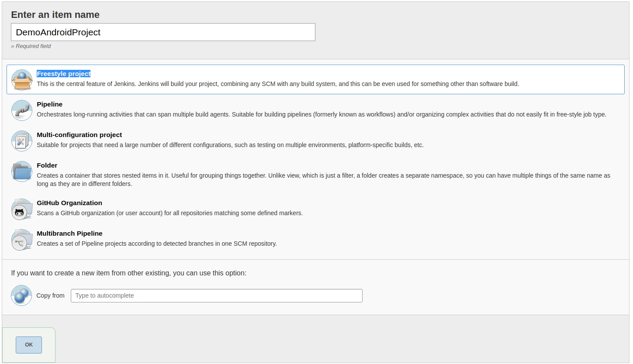Click the Copy from label
The image size is (633, 364).
coord(50,295)
